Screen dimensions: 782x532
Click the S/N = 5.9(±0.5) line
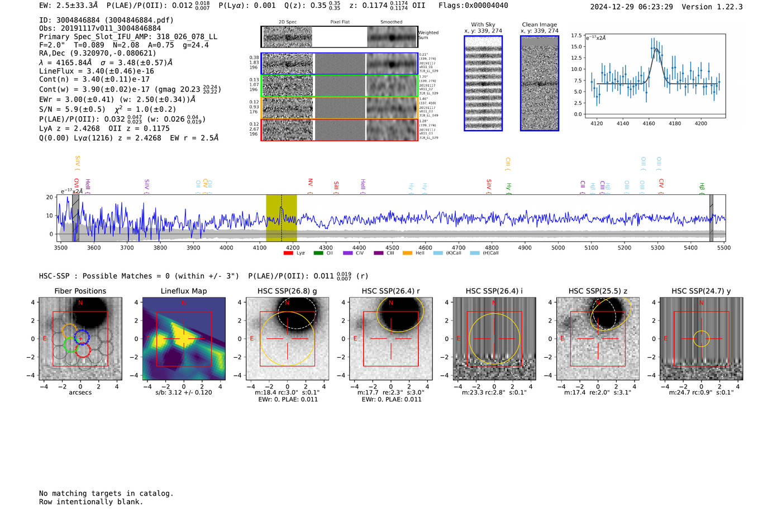pyautogui.click(x=108, y=109)
